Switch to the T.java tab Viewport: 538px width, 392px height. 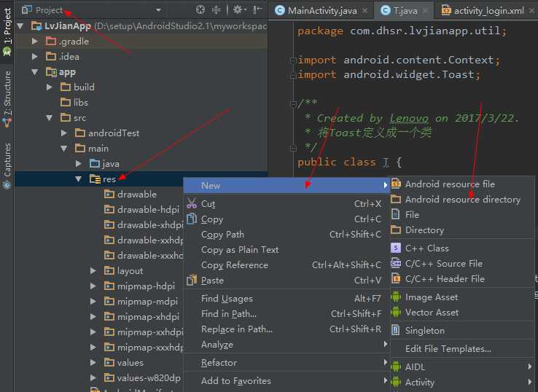click(405, 11)
